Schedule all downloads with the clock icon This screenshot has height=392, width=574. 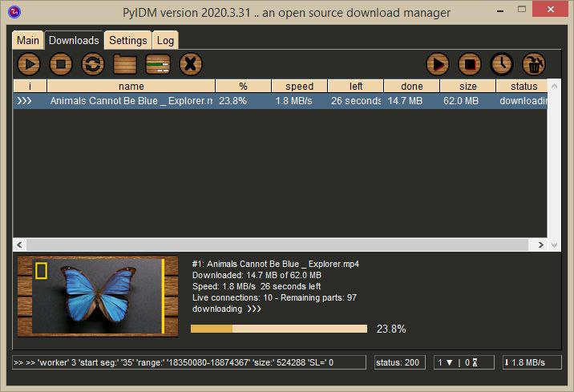[x=502, y=64]
